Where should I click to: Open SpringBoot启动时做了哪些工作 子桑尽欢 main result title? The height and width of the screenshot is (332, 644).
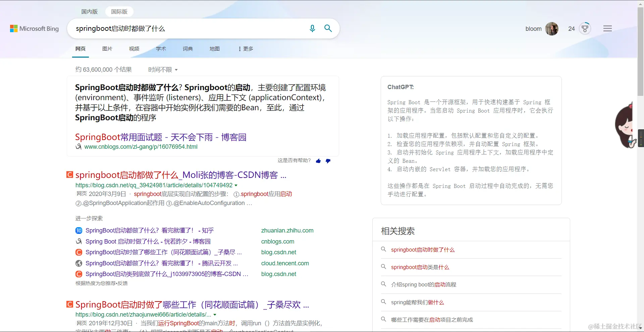point(192,305)
